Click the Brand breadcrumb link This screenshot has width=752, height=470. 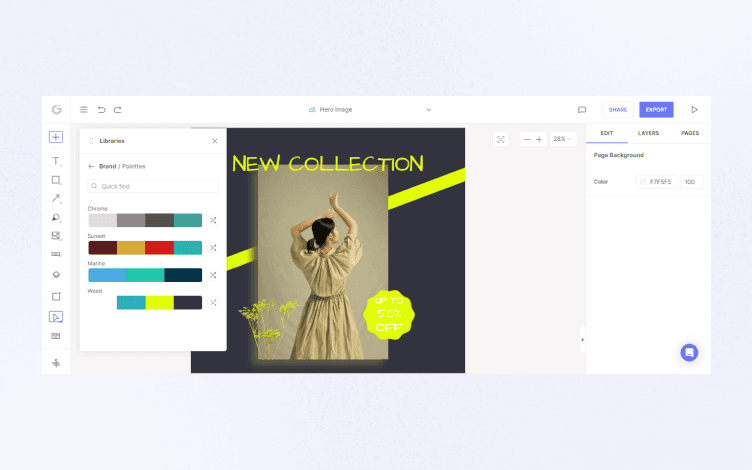[107, 166]
